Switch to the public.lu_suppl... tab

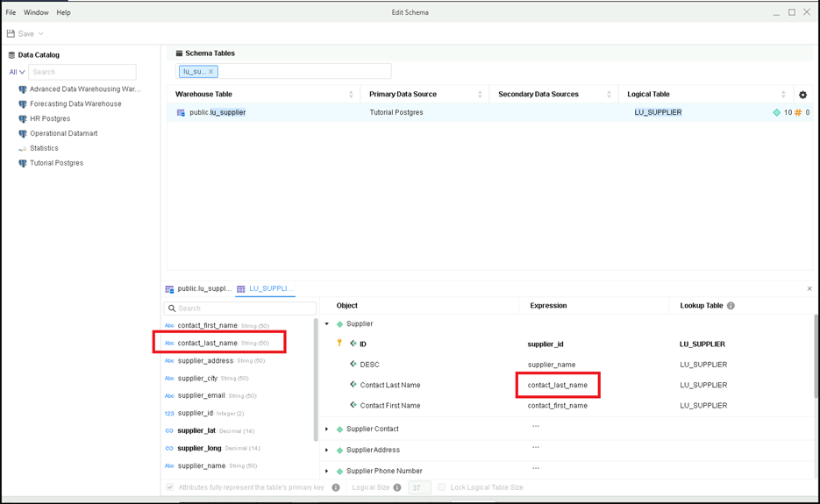point(198,288)
